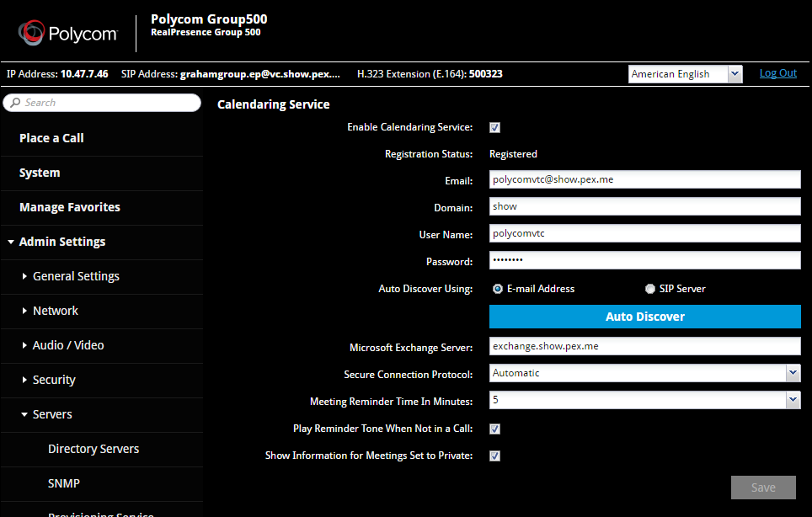Open Directory Servers settings

(x=93, y=449)
